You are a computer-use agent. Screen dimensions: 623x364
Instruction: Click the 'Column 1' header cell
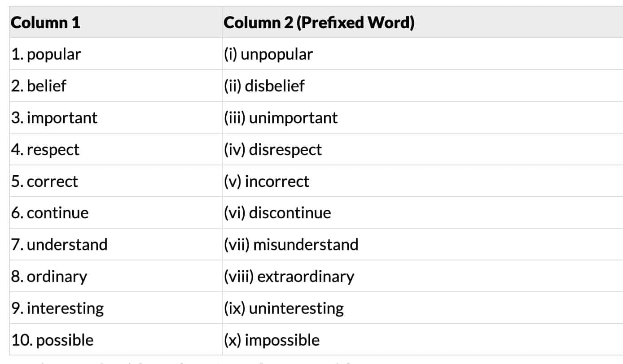coord(45,22)
